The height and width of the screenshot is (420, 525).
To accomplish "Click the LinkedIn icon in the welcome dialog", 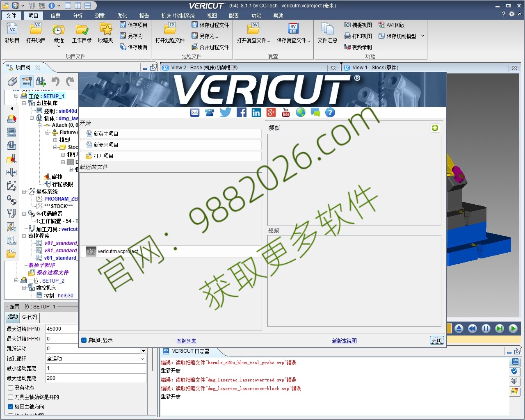I will click(256, 112).
